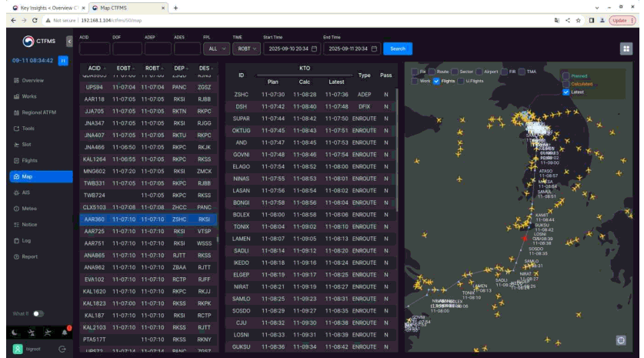Pause the clock with the blue pause button

click(63, 60)
